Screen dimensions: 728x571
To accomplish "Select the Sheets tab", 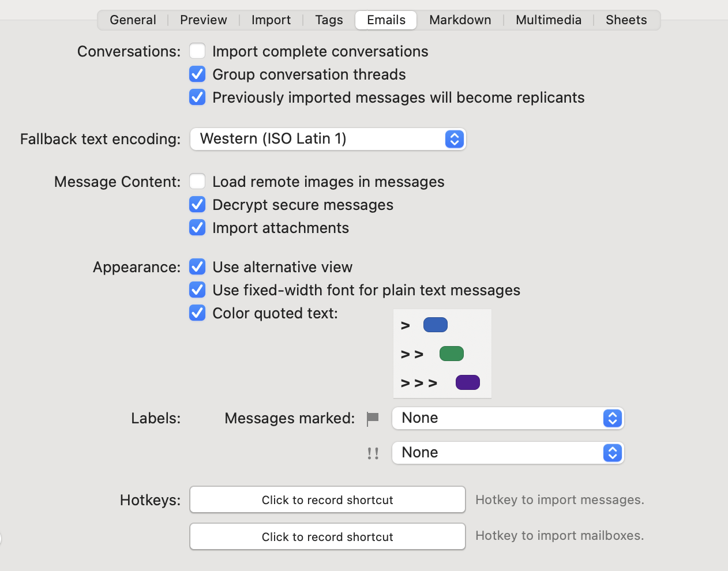I will 626,20.
